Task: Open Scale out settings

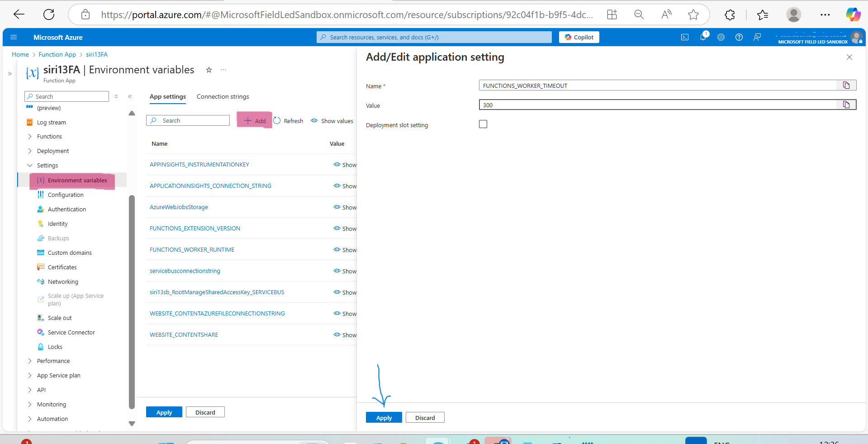Action: (x=60, y=318)
